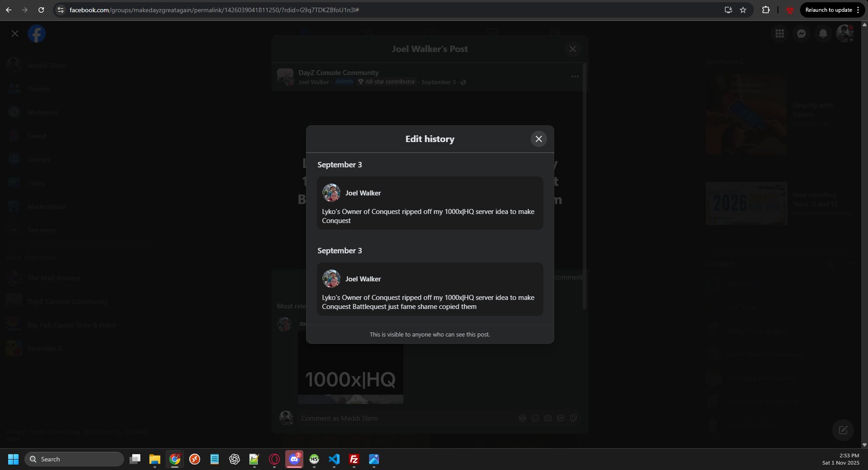Open the 1000x|HQ comment image
The height and width of the screenshot is (470, 868).
pyautogui.click(x=350, y=367)
